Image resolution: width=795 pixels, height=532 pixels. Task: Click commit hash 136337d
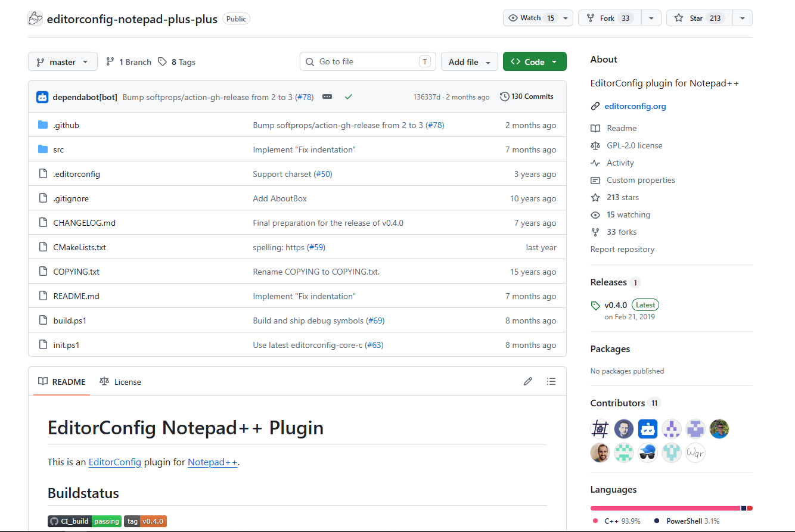pos(427,97)
